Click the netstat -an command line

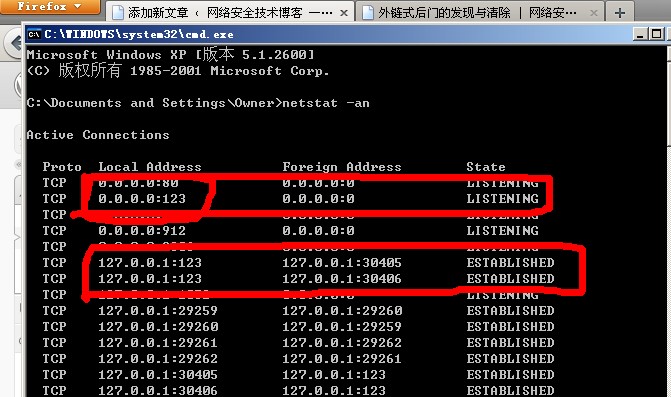[198, 103]
